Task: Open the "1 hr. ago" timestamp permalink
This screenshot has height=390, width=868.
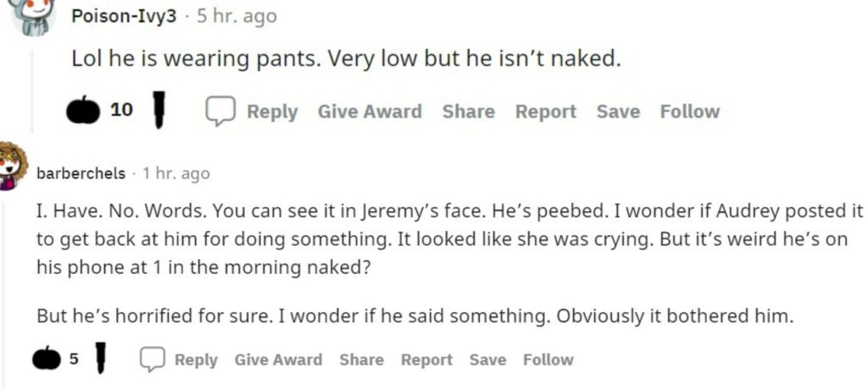Action: point(176,173)
